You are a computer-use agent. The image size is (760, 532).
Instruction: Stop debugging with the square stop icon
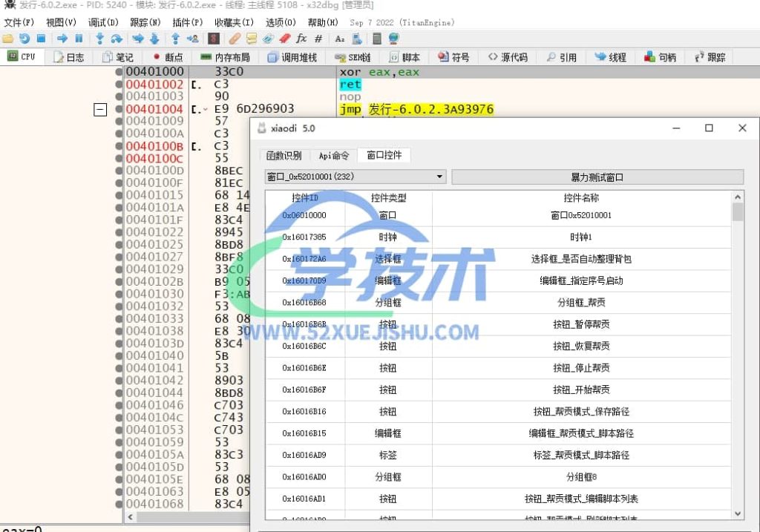(x=40, y=39)
